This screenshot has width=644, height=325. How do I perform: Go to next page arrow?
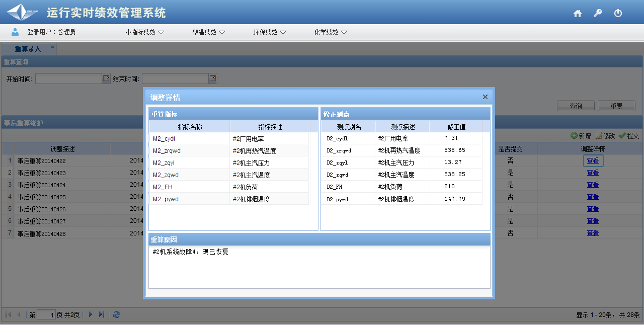(91, 314)
